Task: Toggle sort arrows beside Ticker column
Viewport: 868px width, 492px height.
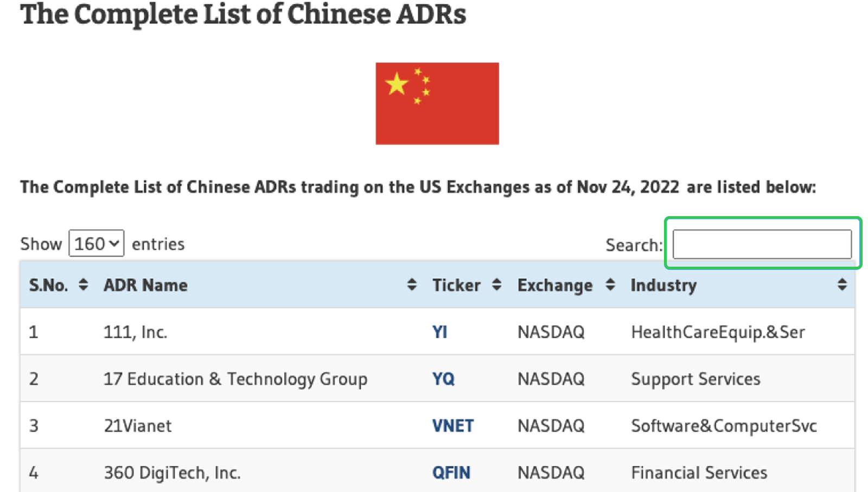Action: (x=496, y=285)
